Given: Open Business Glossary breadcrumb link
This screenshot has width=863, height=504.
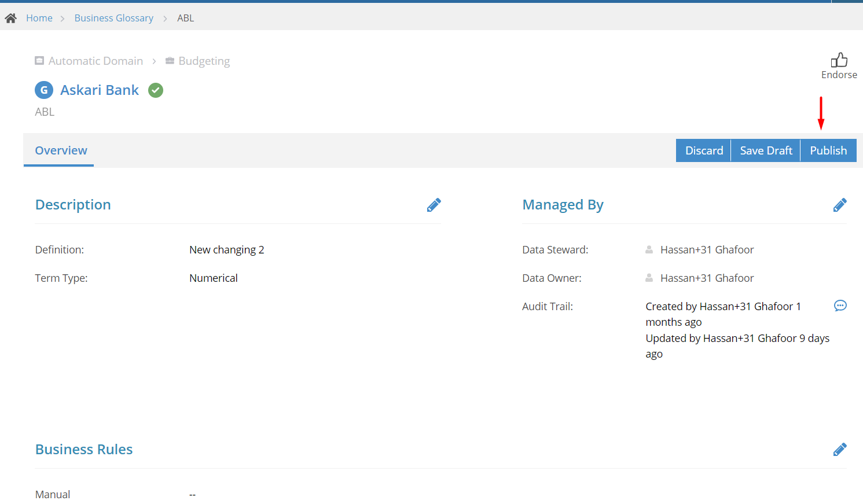Looking at the screenshot, I should tap(114, 19).
